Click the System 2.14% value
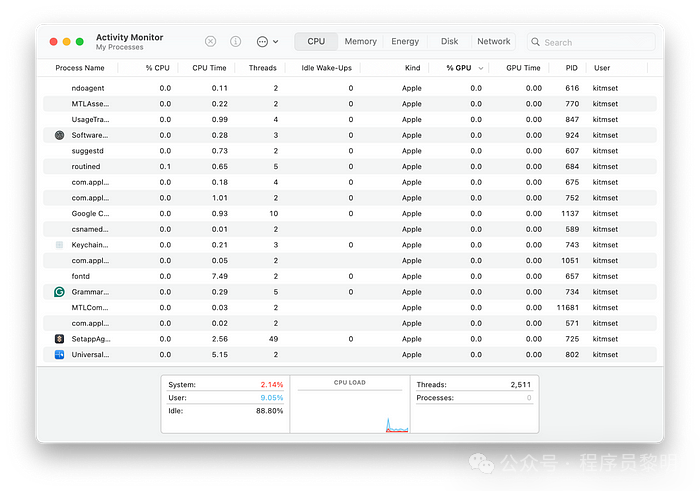The width and height of the screenshot is (700, 491). (x=272, y=384)
